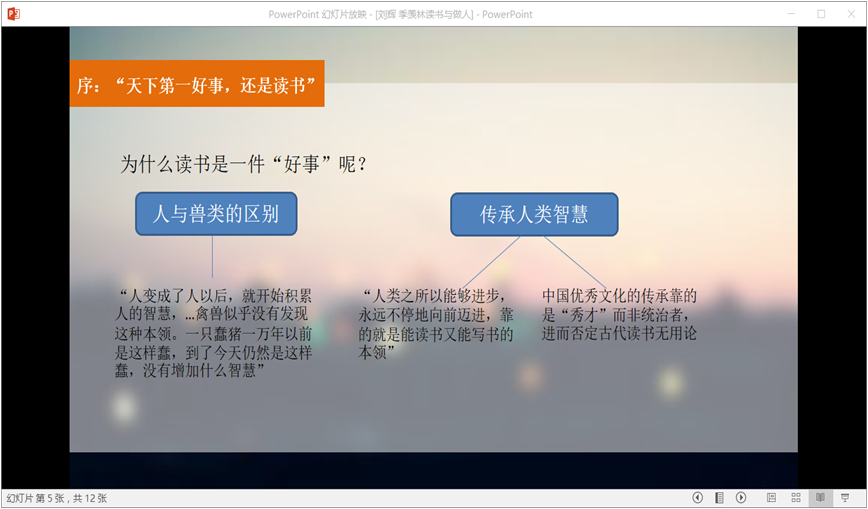
Task: Close the PowerPoint reading view window
Action: tap(851, 14)
